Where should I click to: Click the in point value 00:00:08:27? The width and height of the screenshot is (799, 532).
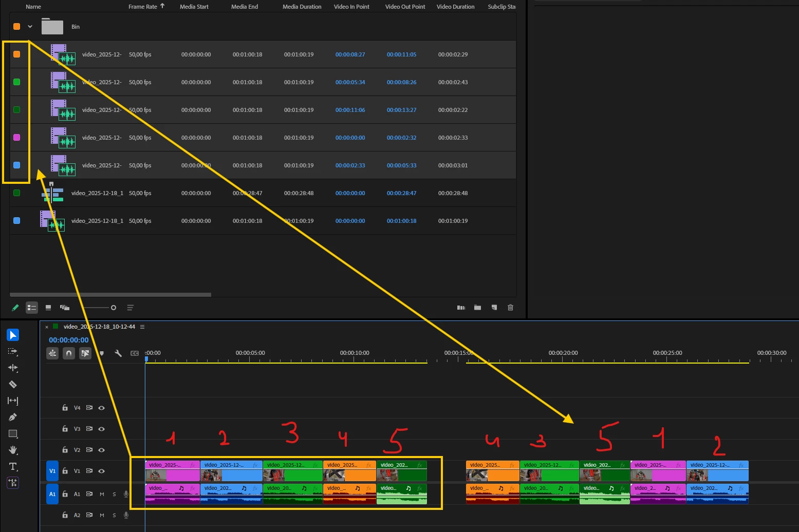pos(350,54)
